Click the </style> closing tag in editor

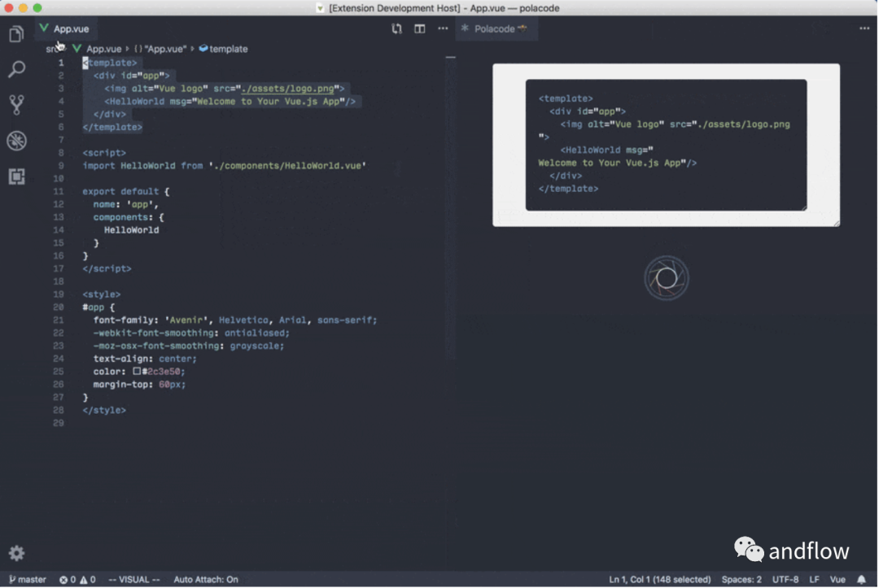click(104, 411)
